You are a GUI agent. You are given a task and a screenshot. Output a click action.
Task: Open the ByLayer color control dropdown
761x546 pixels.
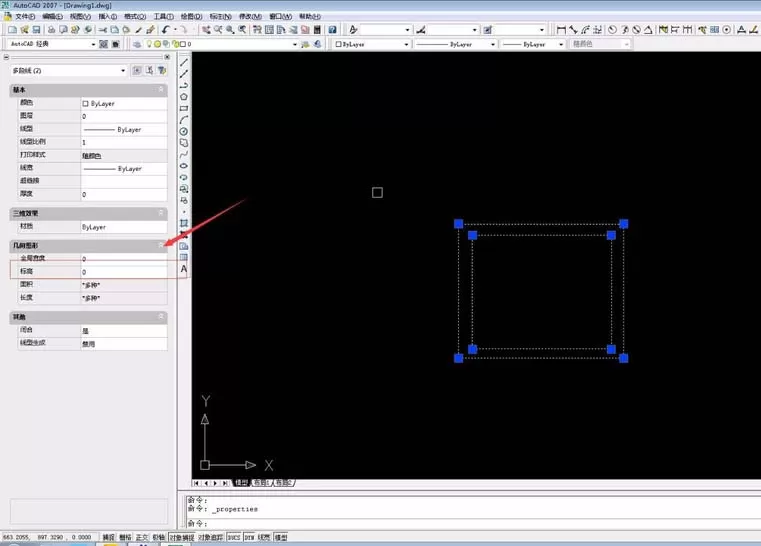point(372,44)
